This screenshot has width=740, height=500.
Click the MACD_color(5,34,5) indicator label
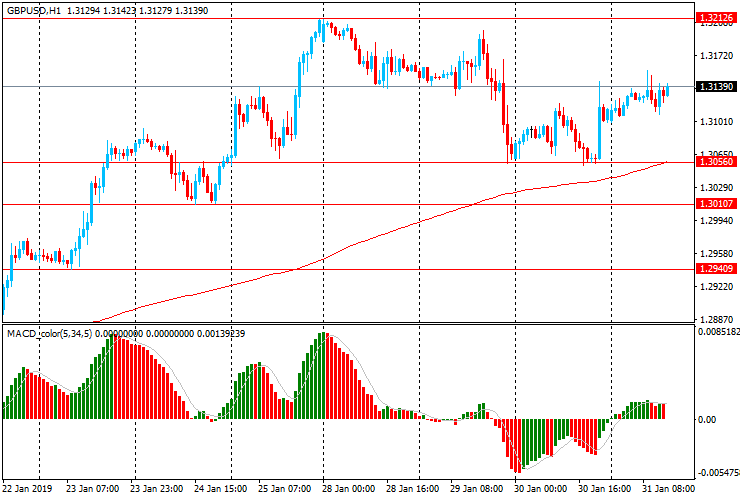point(50,332)
